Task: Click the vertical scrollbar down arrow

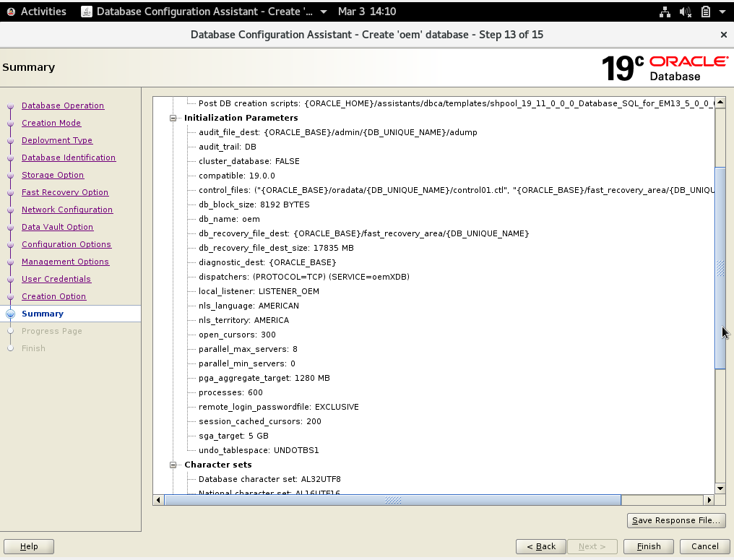Action: click(x=720, y=488)
